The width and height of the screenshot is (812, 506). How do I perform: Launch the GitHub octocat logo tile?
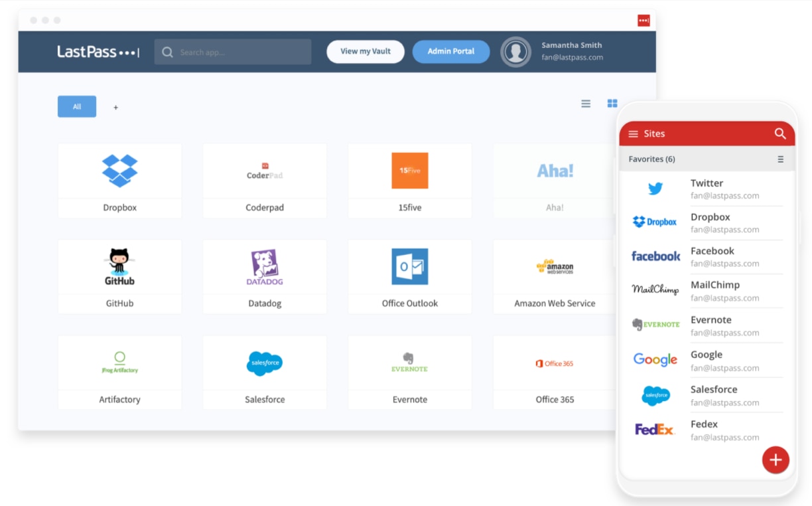click(x=119, y=266)
